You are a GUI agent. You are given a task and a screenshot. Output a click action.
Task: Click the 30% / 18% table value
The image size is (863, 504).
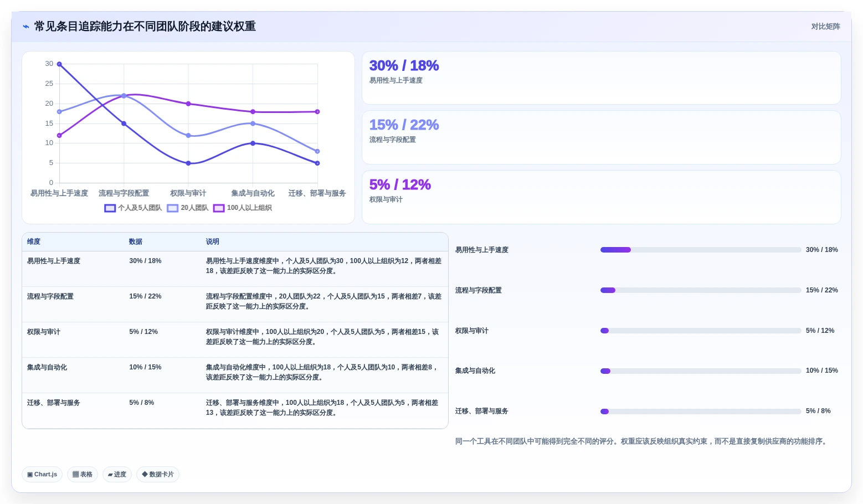click(x=145, y=261)
